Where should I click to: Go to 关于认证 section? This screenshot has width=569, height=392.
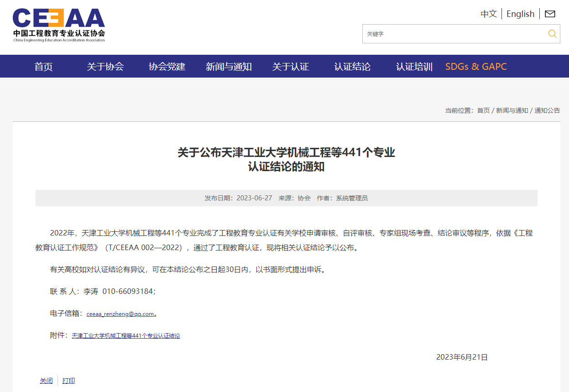tap(291, 67)
